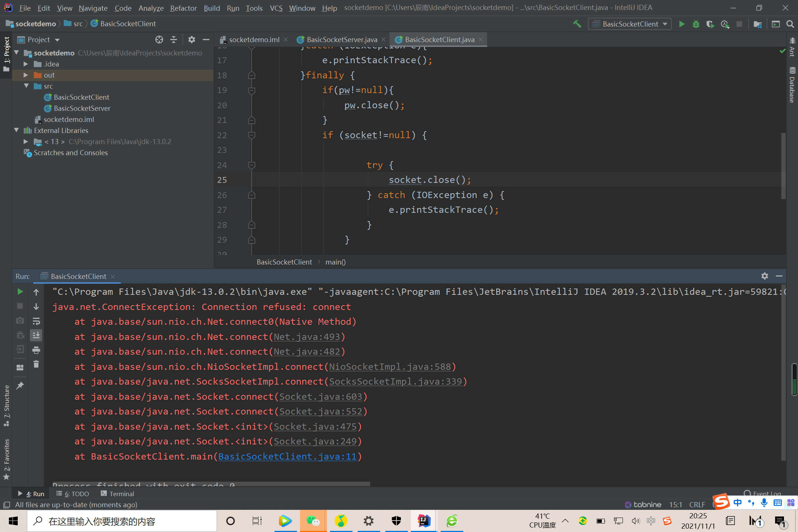Collapse all in Project panel
This screenshot has height=532, width=798.
coord(174,40)
